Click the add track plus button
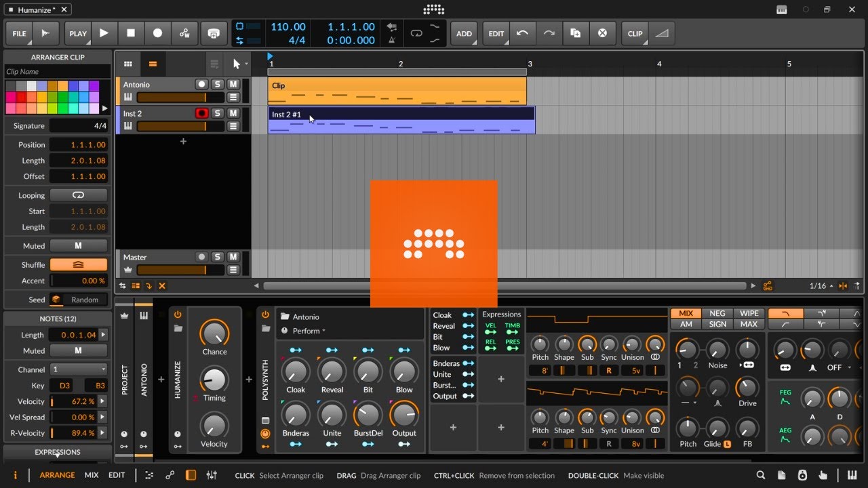The height and width of the screenshot is (488, 868). point(183,142)
